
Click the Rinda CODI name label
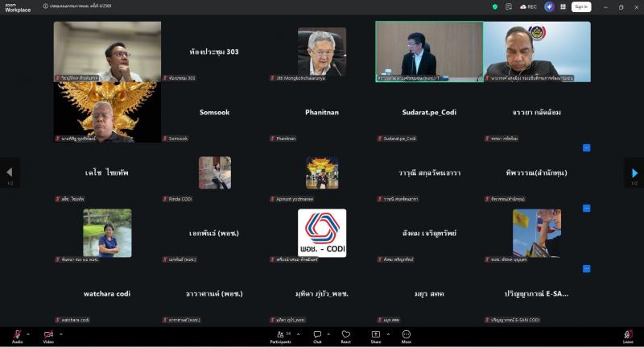[177, 199]
